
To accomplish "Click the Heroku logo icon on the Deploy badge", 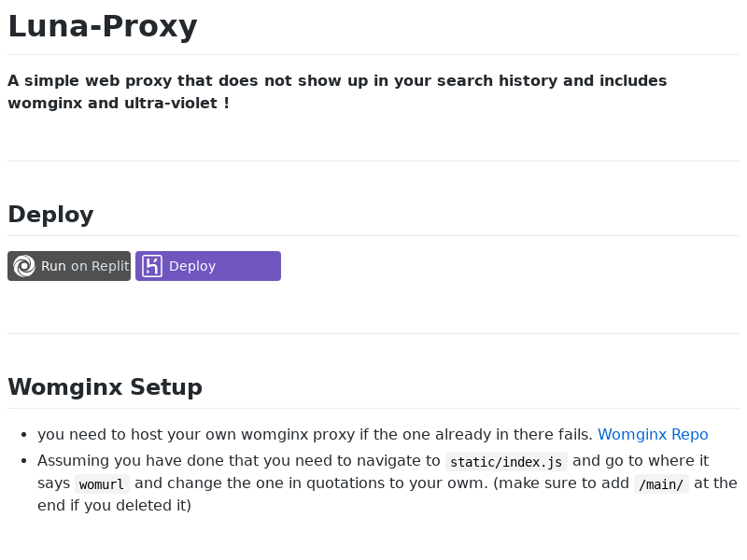I will click(151, 265).
